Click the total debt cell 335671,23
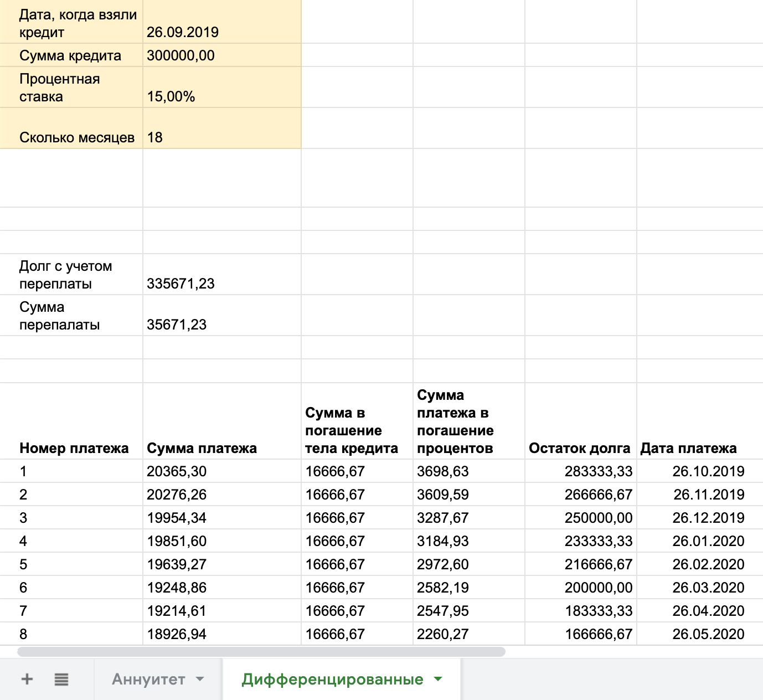Viewport: 763px width, 700px height. pyautogui.click(x=222, y=275)
